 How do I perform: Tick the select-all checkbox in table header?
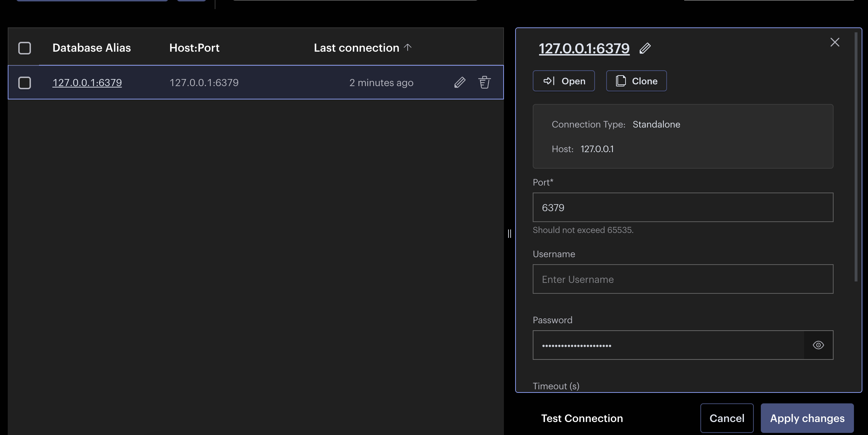[25, 48]
